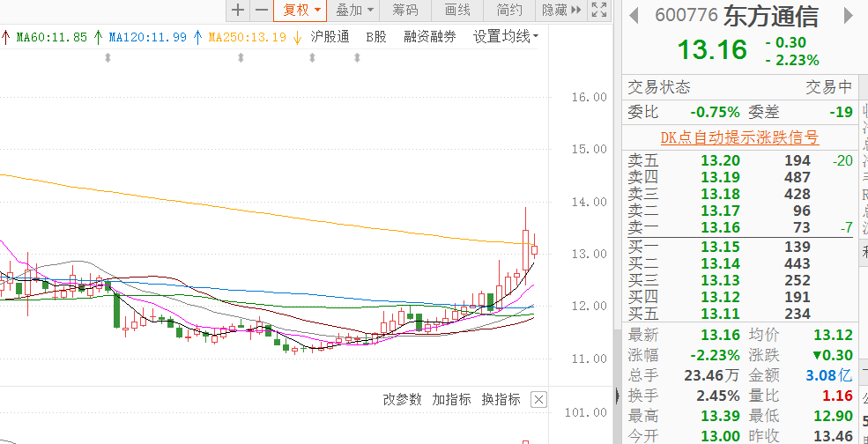Click the orange down arrow after MA250

[297, 38]
